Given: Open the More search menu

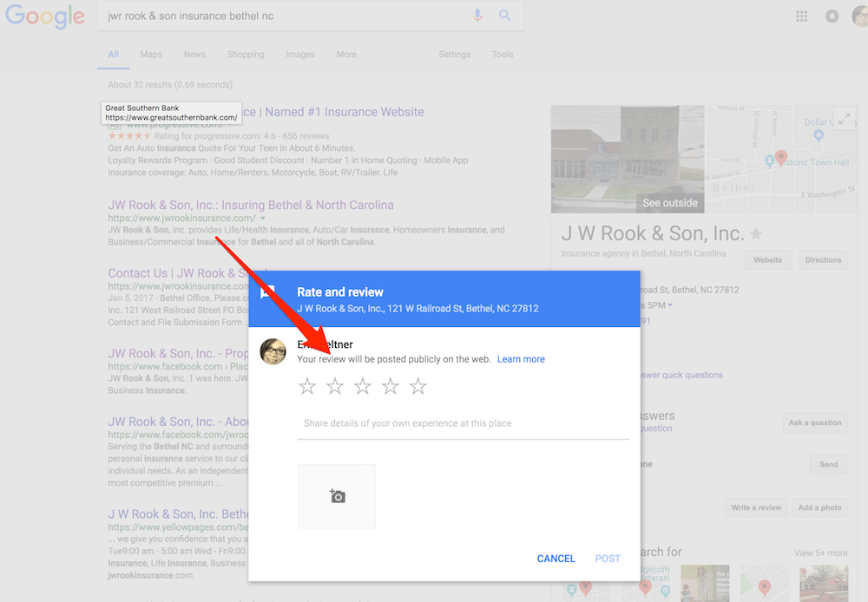Looking at the screenshot, I should (x=346, y=55).
